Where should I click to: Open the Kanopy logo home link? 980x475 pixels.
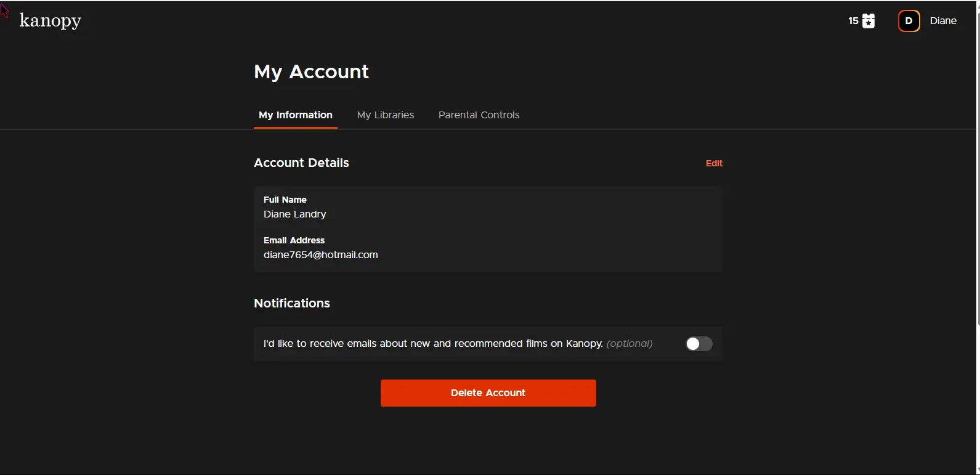coord(51,21)
